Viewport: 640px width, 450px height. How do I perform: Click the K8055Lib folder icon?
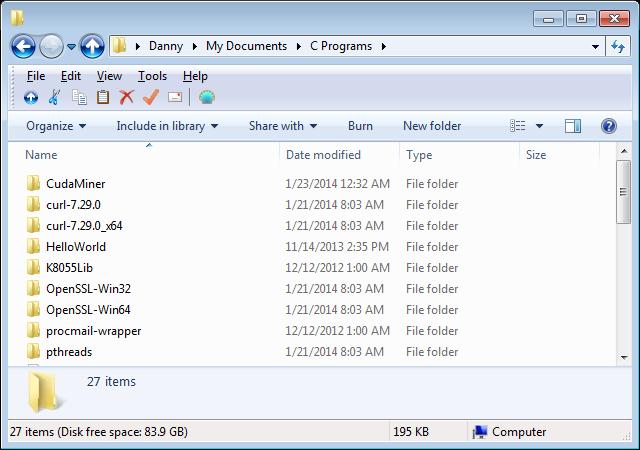click(x=33, y=268)
